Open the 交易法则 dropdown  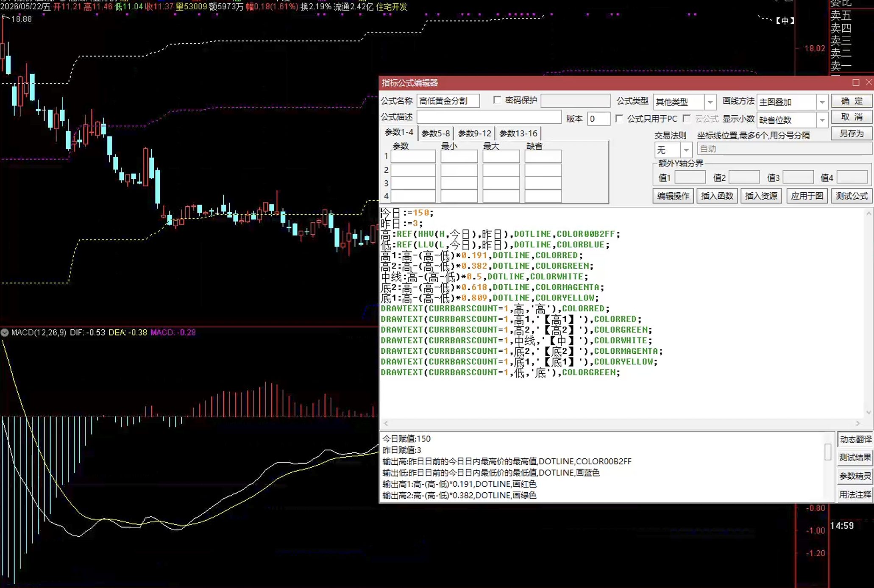coord(686,150)
